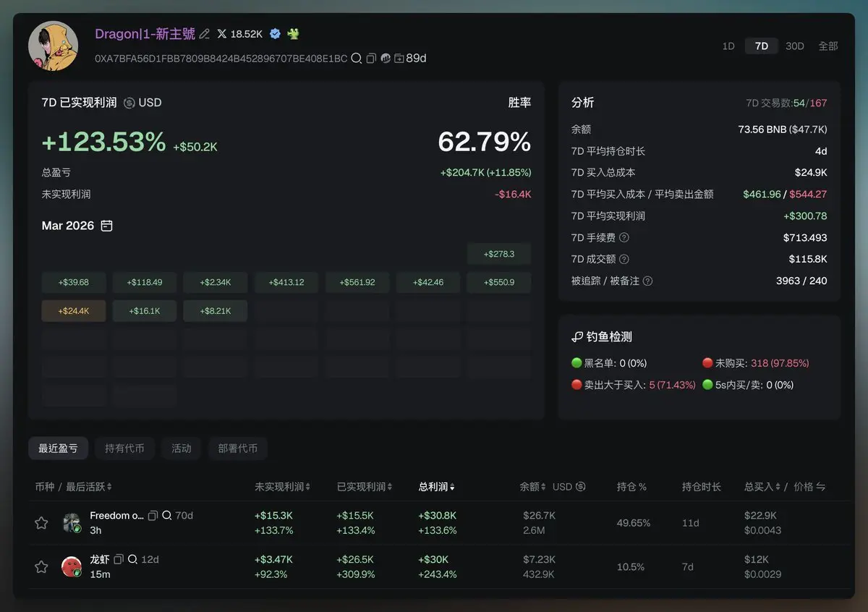868x612 pixels.
Task: Toggle USD icon in 余额 column header
Action: [x=580, y=487]
